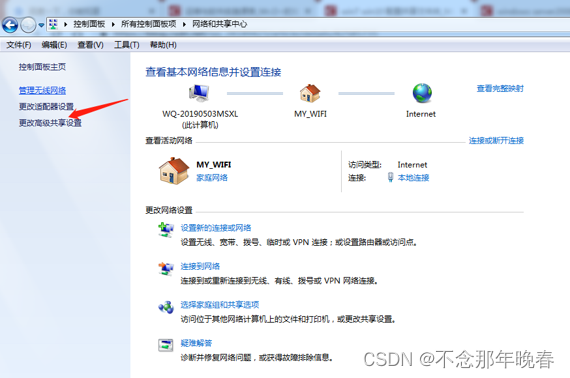Open the recent pages dropdown arrow
570x378 pixels.
pos(41,25)
